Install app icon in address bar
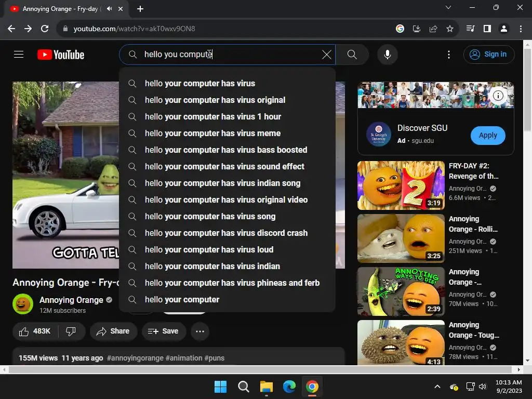This screenshot has width=532, height=399. [417, 29]
